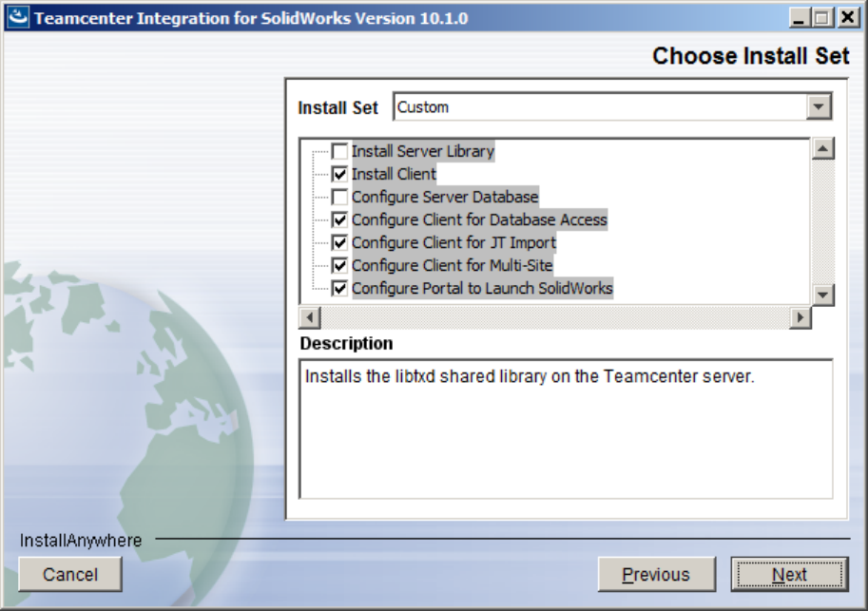
Task: Select the Configure Server Database row label
Action: tap(445, 197)
